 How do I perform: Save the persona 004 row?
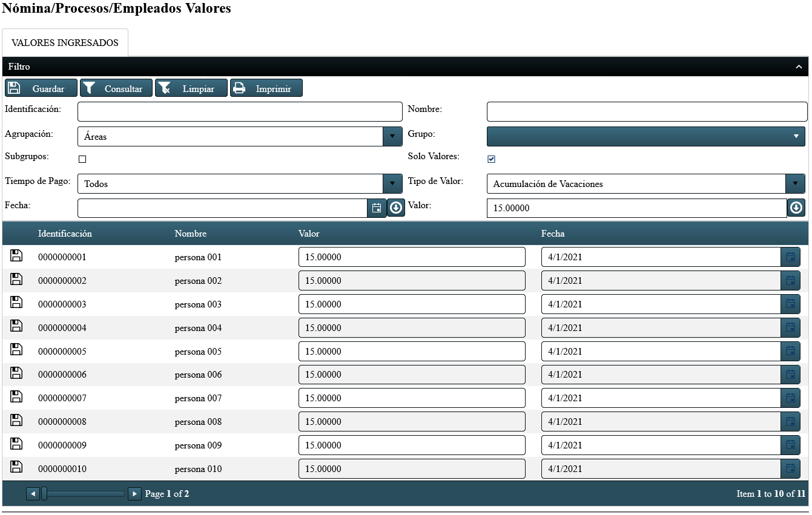coord(16,326)
